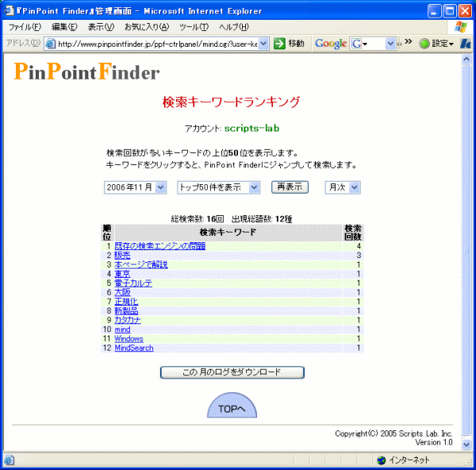Click the status bar page icon

(x=9, y=460)
